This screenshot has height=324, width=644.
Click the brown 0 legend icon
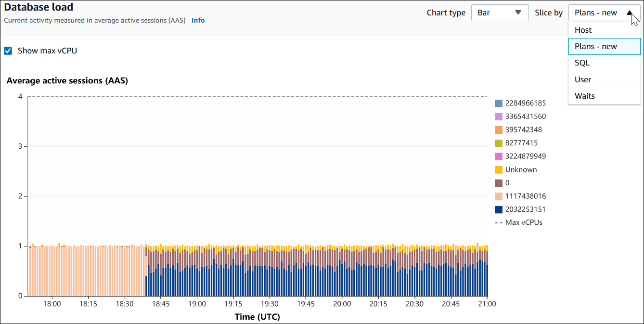pos(499,183)
